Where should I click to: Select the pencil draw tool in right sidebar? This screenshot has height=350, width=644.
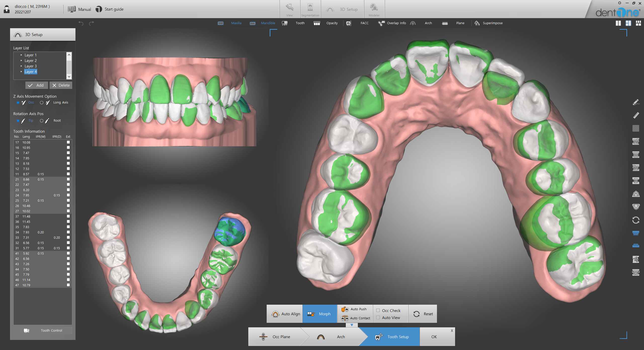(636, 102)
